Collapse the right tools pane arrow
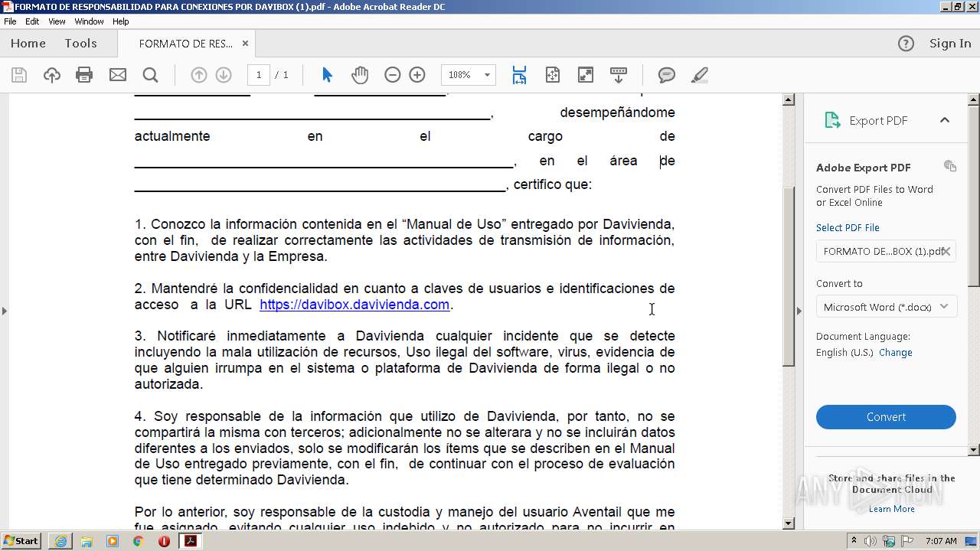 (799, 311)
